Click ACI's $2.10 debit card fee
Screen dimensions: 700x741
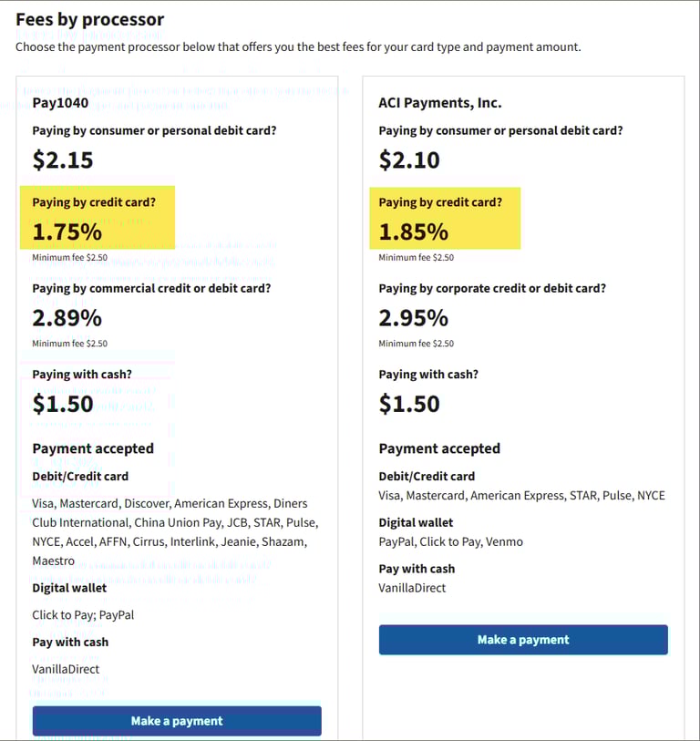coord(409,160)
